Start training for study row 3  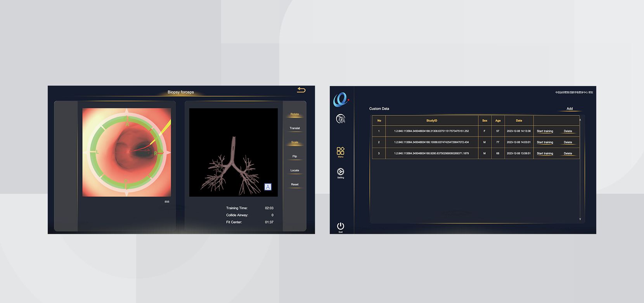tap(545, 153)
